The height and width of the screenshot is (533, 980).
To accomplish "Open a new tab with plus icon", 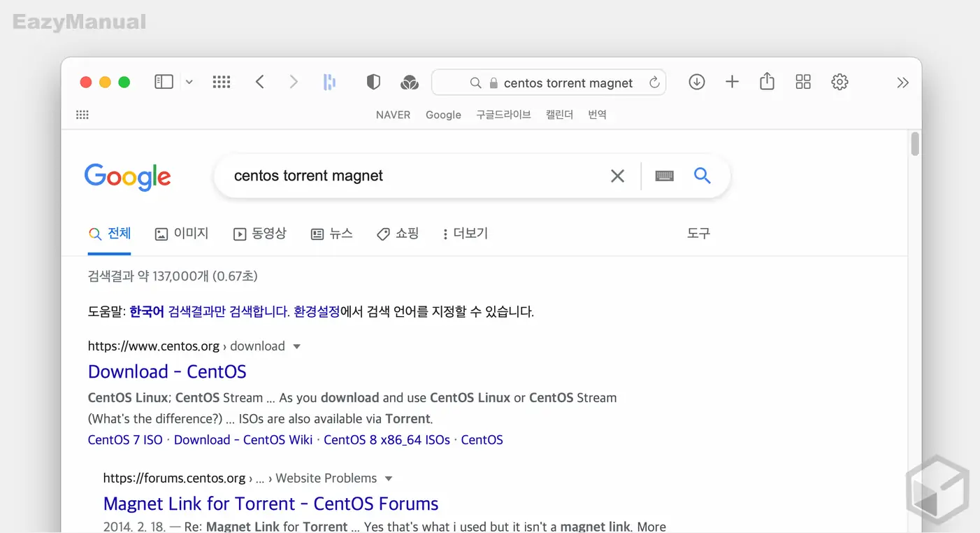I will pos(732,83).
